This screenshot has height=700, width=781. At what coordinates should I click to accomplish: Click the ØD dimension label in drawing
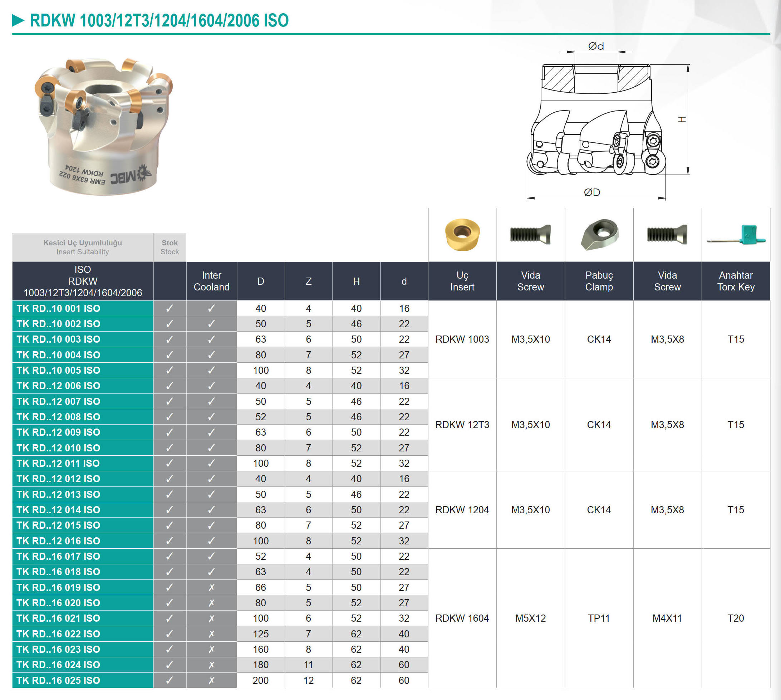point(592,192)
